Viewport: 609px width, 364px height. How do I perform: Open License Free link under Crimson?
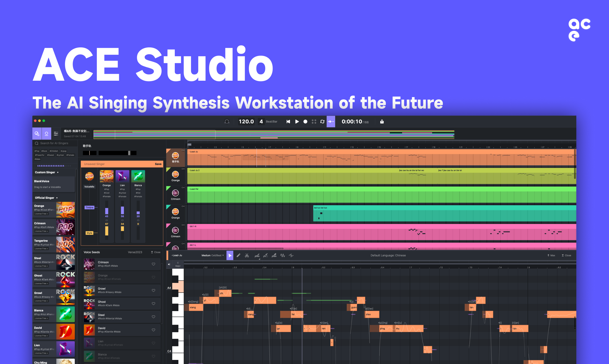click(41, 231)
